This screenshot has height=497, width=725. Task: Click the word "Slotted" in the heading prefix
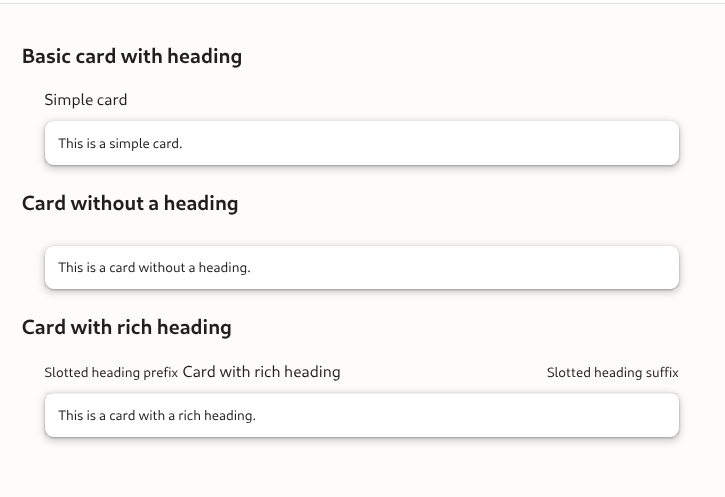[x=66, y=373]
